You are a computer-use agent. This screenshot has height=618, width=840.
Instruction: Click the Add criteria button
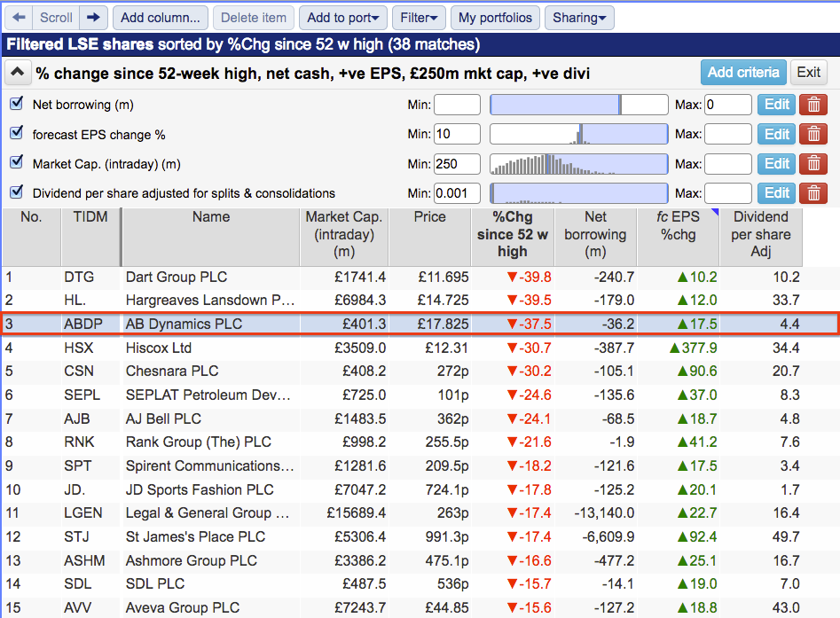click(743, 73)
